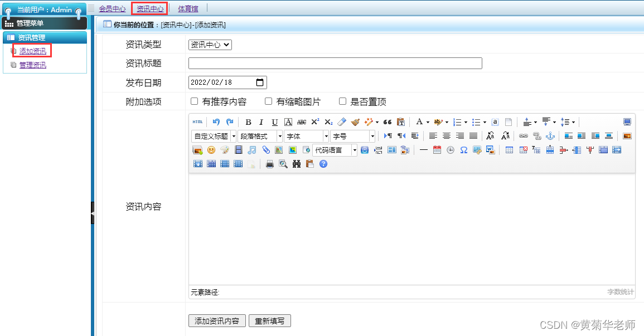Click the format brush icon
Viewport: 644px width, 336px height.
tap(355, 122)
